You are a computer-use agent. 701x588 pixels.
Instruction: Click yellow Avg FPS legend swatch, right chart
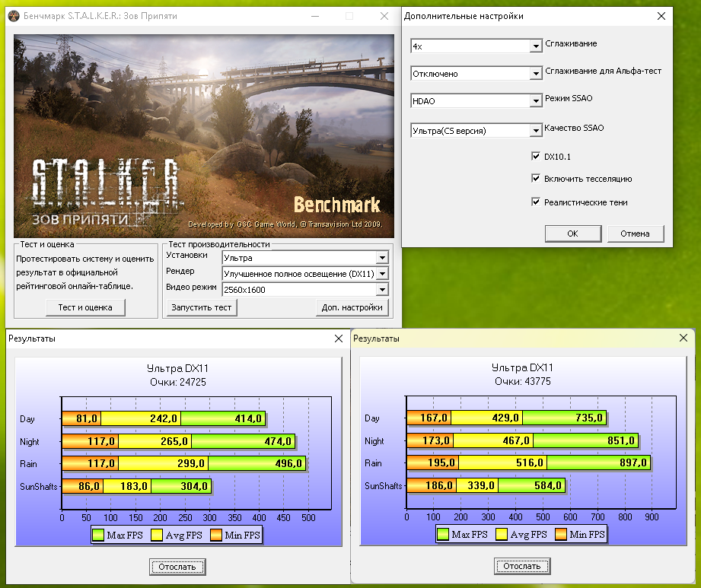[502, 535]
